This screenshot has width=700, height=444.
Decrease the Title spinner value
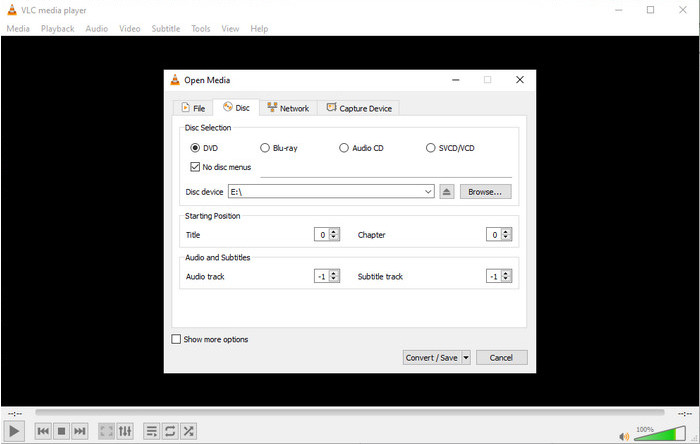[334, 237]
